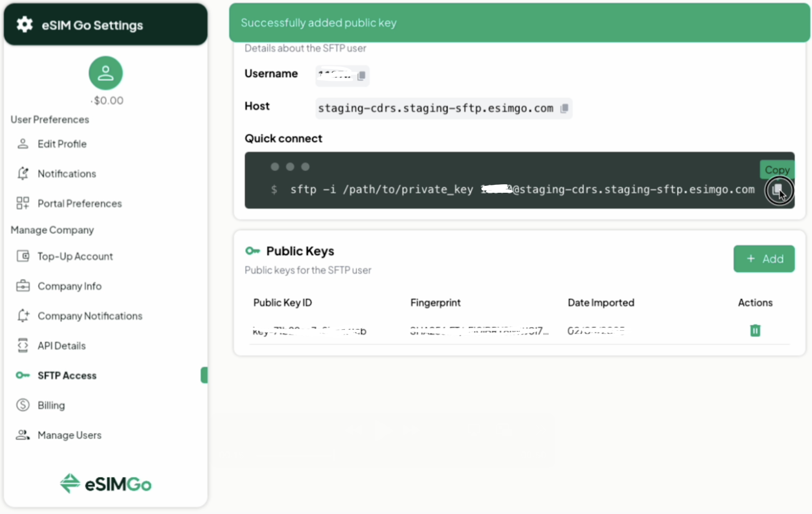Click the Successfully added public key banner
Viewport: 812px width, 514px height.
[x=519, y=23]
